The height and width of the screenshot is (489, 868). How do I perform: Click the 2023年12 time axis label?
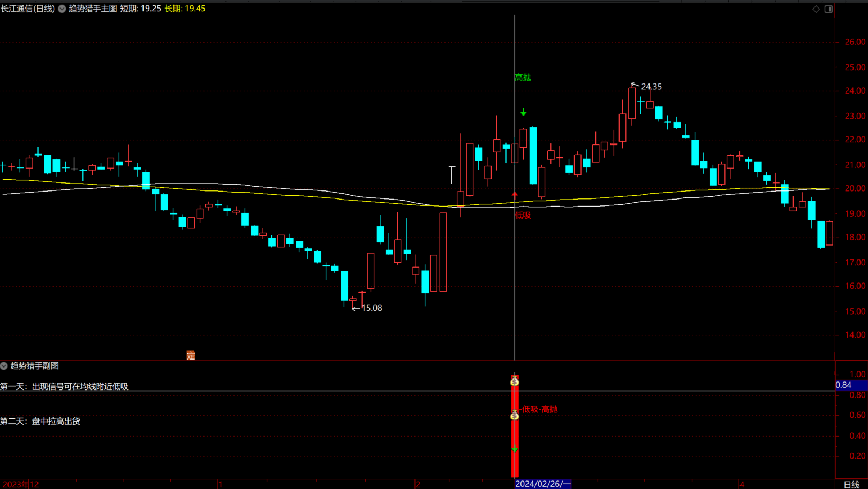click(x=21, y=485)
